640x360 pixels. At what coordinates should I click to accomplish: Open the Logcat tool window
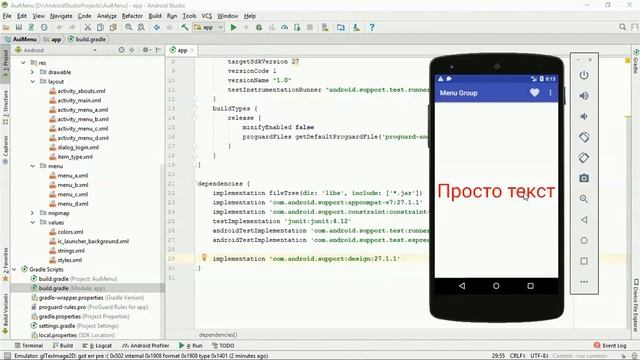tap(97, 345)
